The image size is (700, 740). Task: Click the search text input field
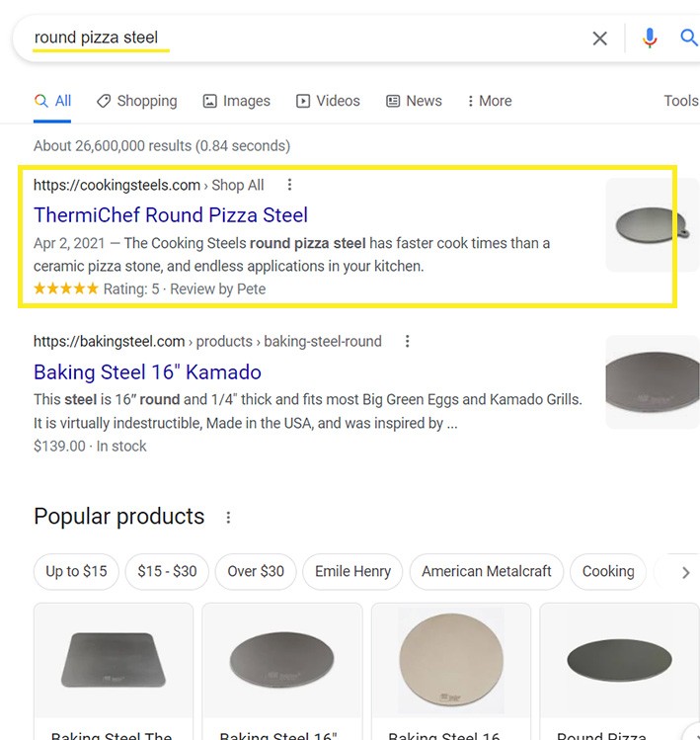(296, 39)
